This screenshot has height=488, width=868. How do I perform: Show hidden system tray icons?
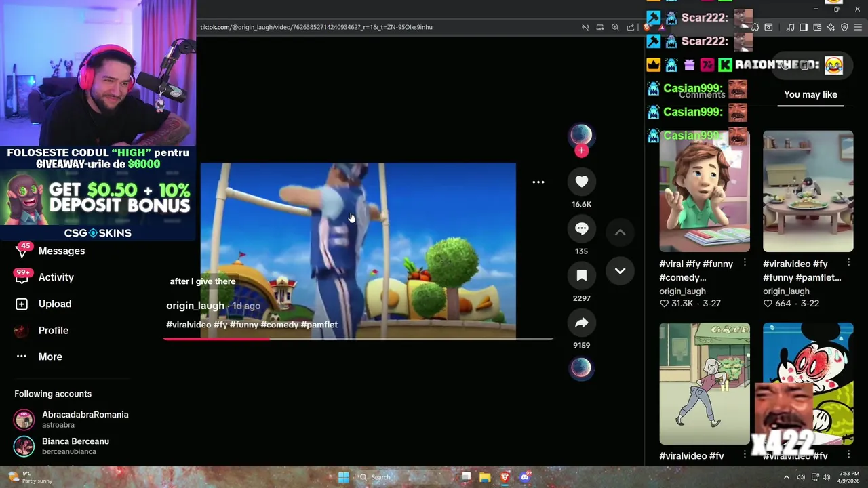(787, 477)
